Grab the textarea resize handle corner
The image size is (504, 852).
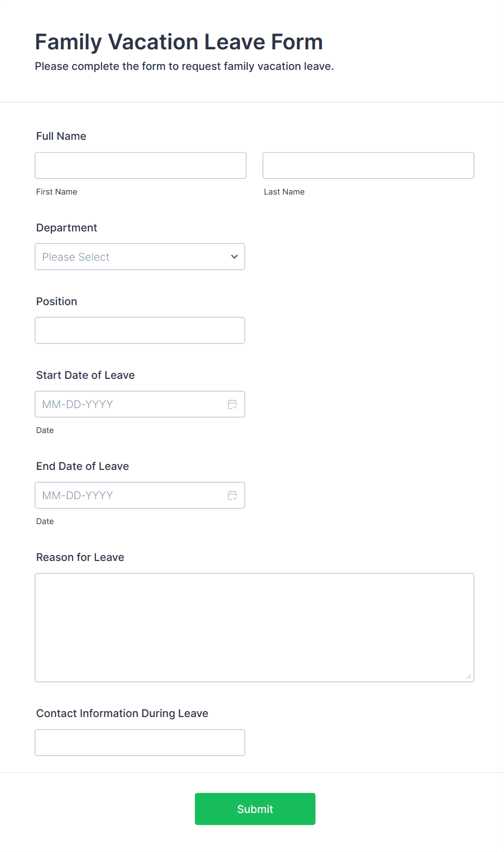pos(469,676)
